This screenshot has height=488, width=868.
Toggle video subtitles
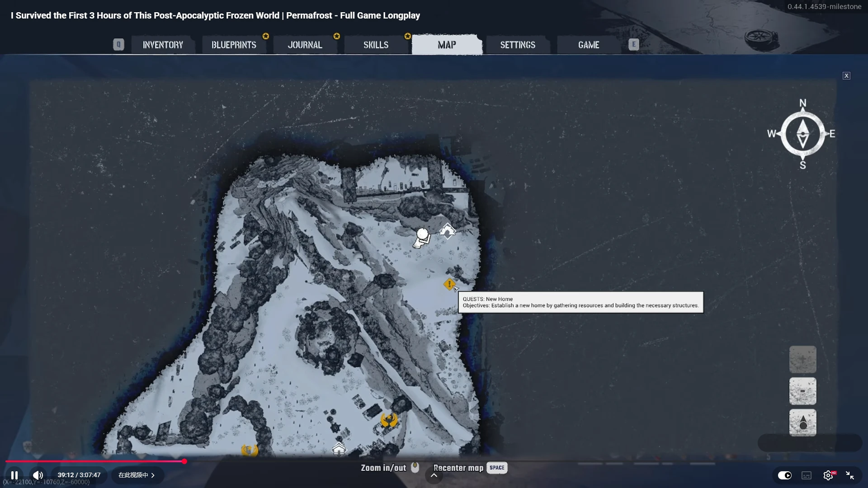click(x=807, y=475)
